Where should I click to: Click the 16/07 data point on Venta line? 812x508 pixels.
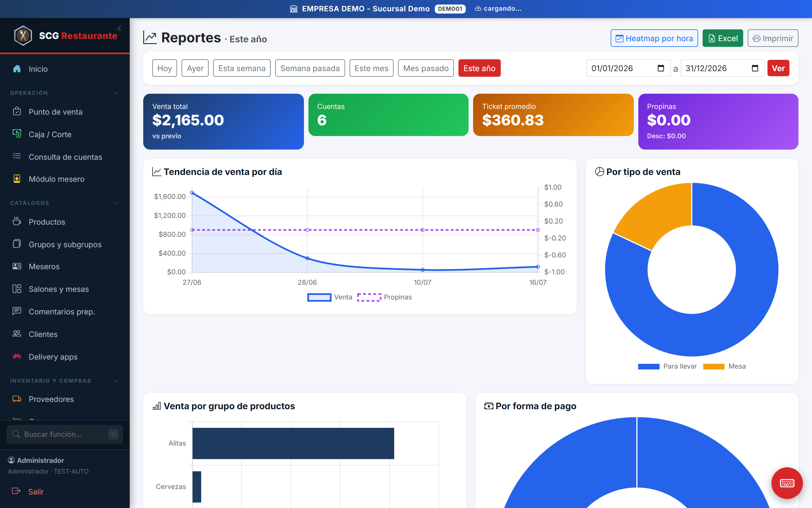point(538,266)
